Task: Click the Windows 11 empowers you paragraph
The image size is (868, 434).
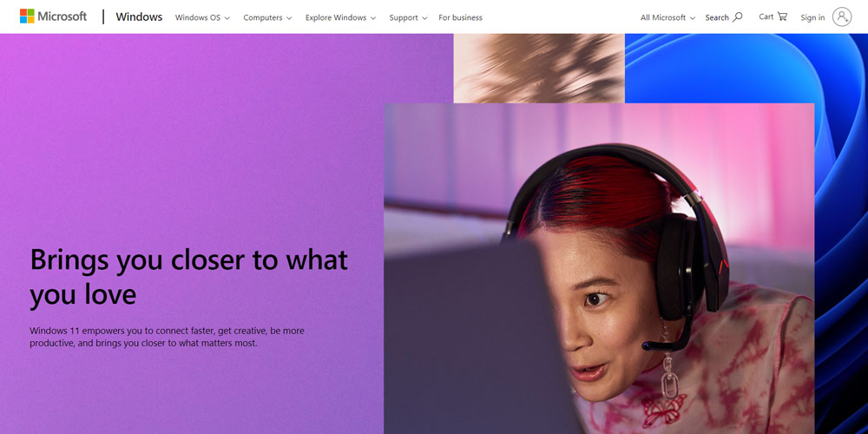Action: point(167,337)
